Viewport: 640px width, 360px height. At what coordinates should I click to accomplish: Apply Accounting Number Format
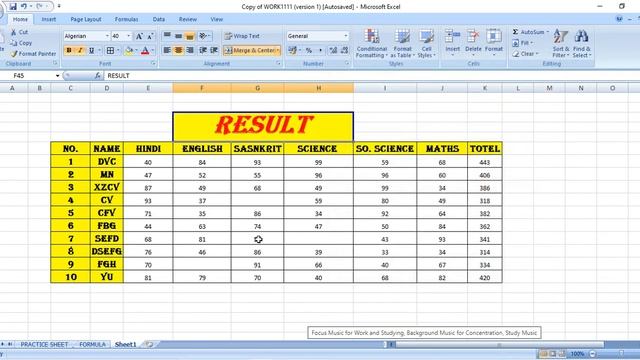coord(292,50)
